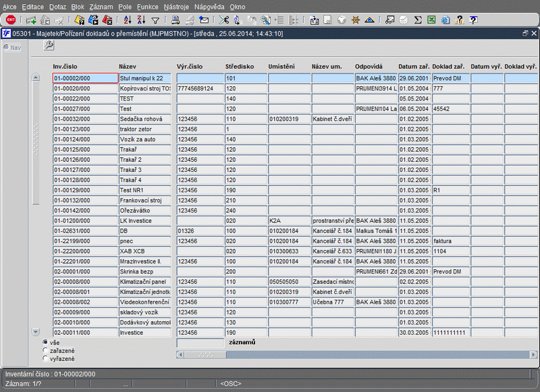Click the scissors cut icon
The image size is (540, 392).
pos(223,20)
